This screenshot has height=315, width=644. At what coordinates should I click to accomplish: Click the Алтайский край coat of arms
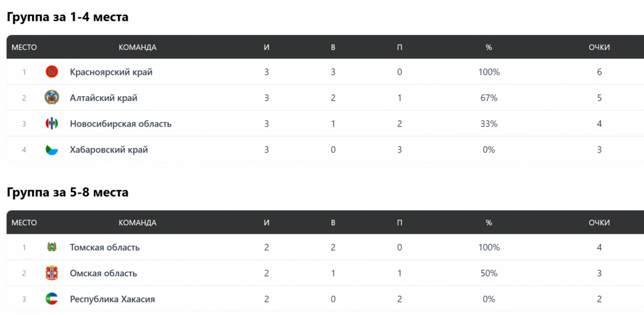(x=52, y=98)
